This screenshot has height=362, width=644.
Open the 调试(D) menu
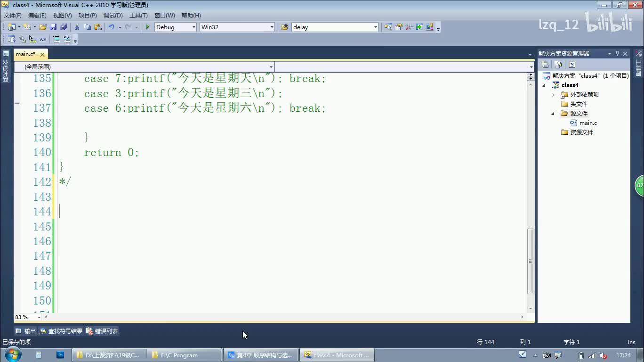click(x=113, y=16)
